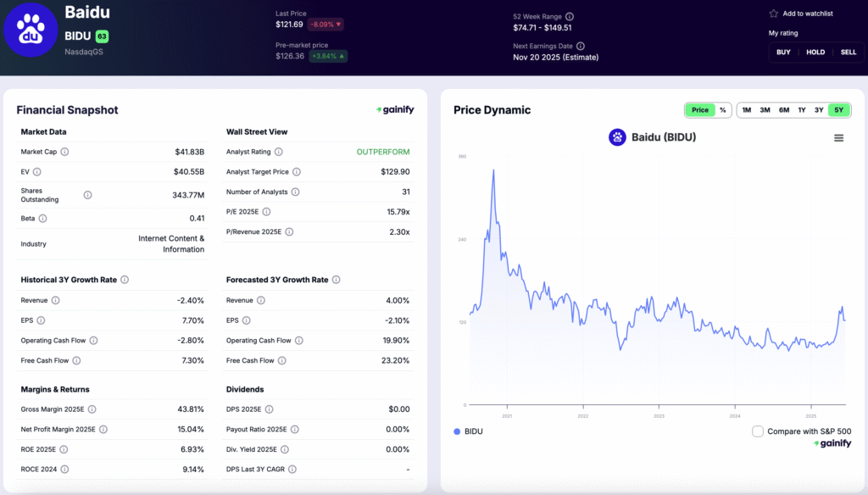Open the chart hamburger menu

[838, 137]
